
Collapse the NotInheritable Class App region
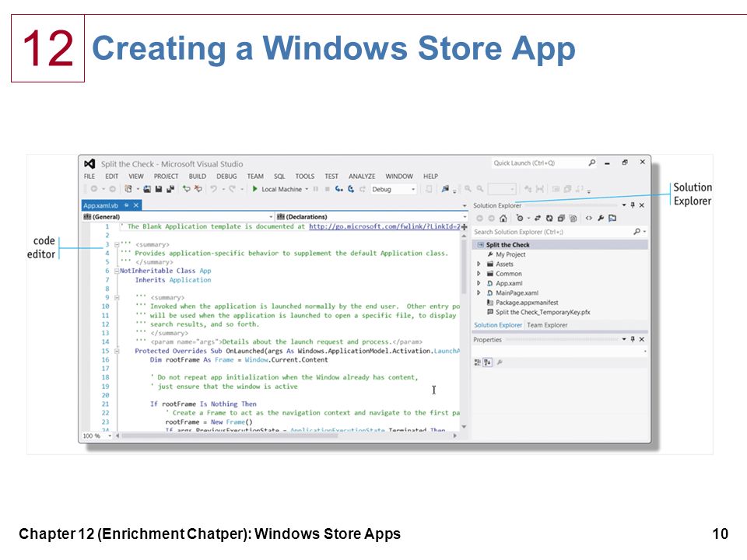117,271
